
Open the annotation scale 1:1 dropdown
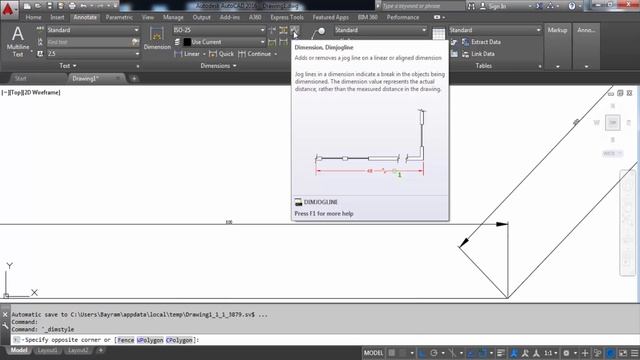click(551, 353)
